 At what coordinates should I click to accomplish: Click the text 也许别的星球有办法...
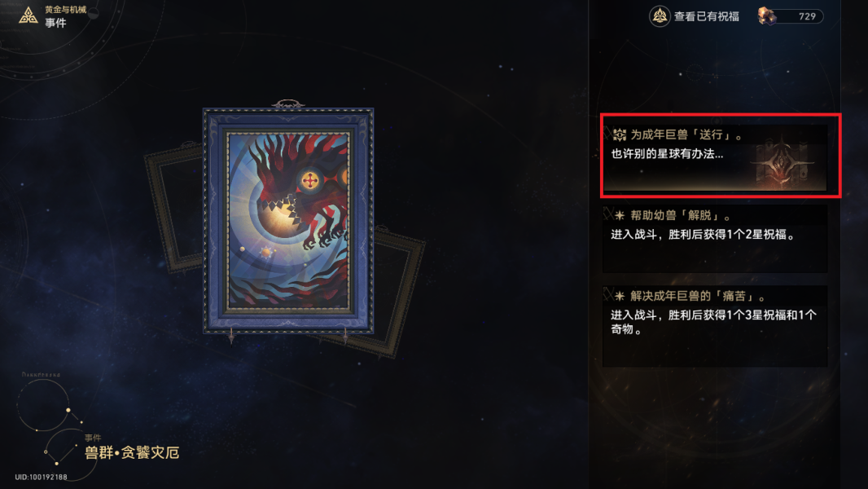click(x=667, y=154)
